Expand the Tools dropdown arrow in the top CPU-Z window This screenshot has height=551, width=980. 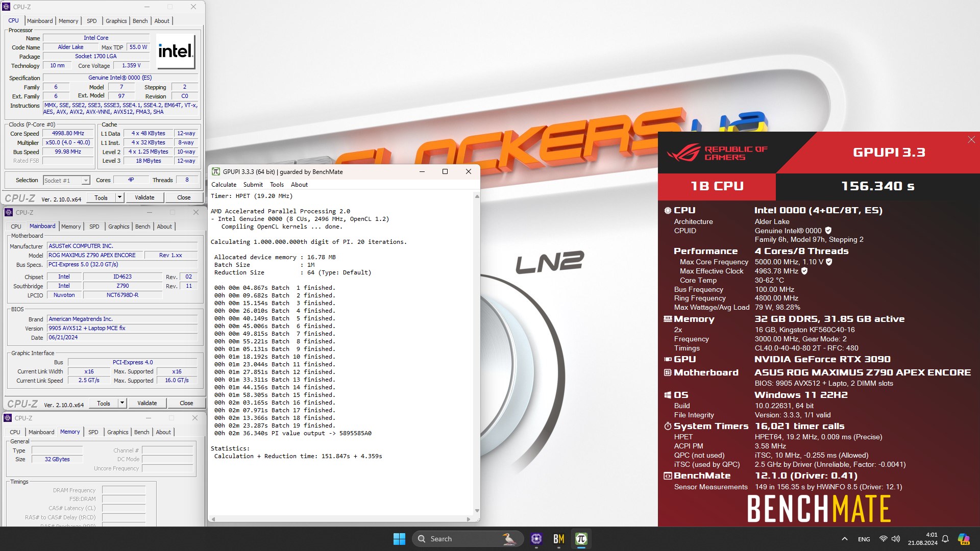pyautogui.click(x=119, y=198)
